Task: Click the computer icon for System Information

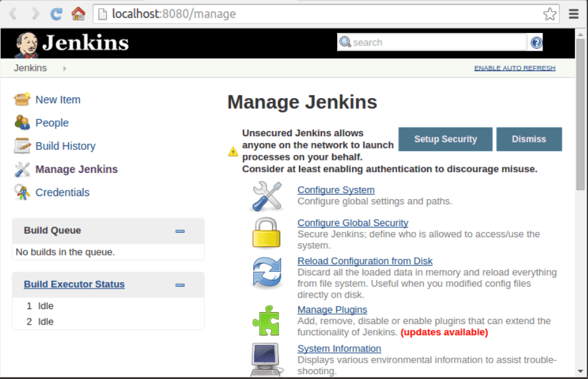Action: coord(266,357)
